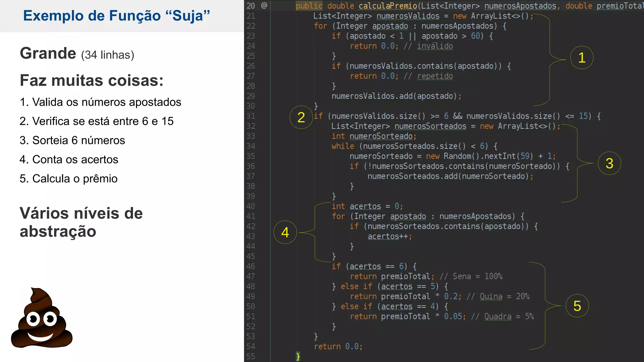Click the @ gutter icon on line 20

coord(264,6)
